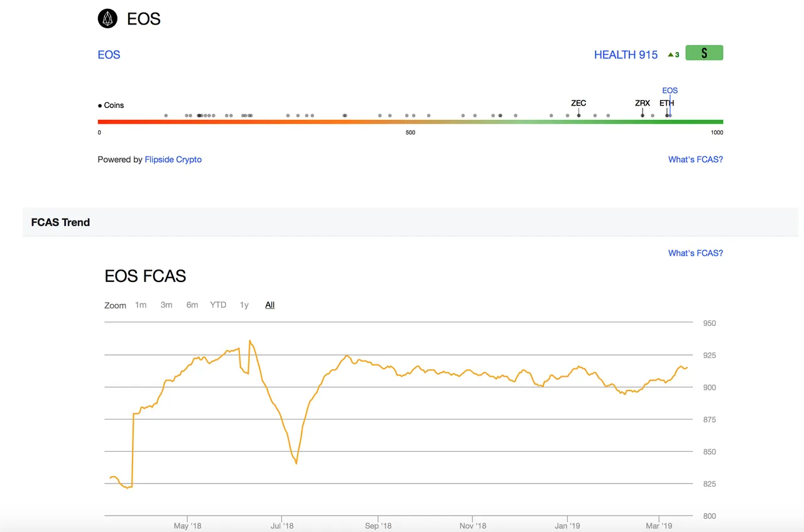Set chart zoom to YTD
This screenshot has height=532, width=804.
pyautogui.click(x=218, y=305)
